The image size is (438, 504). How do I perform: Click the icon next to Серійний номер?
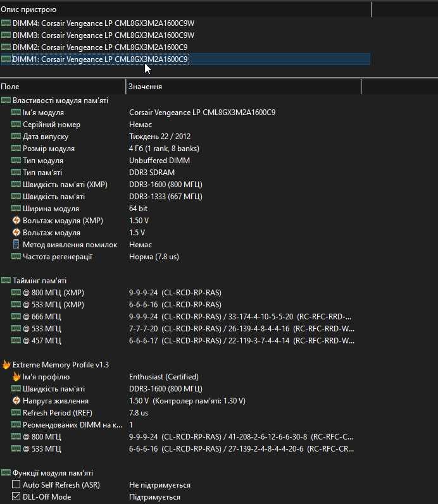click(x=16, y=125)
